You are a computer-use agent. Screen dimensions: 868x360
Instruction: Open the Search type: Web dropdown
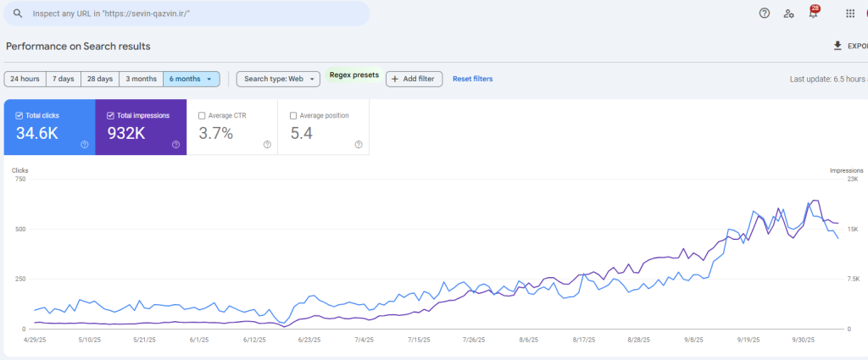[277, 79]
